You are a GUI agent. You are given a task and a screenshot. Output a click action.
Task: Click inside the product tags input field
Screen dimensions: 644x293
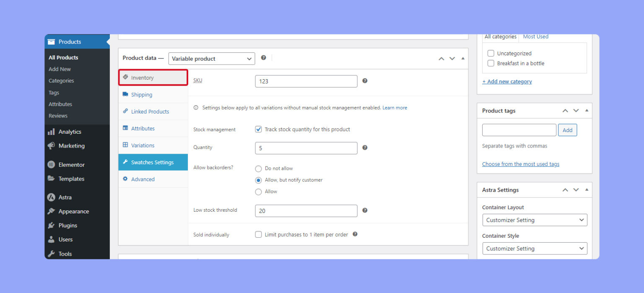point(519,130)
